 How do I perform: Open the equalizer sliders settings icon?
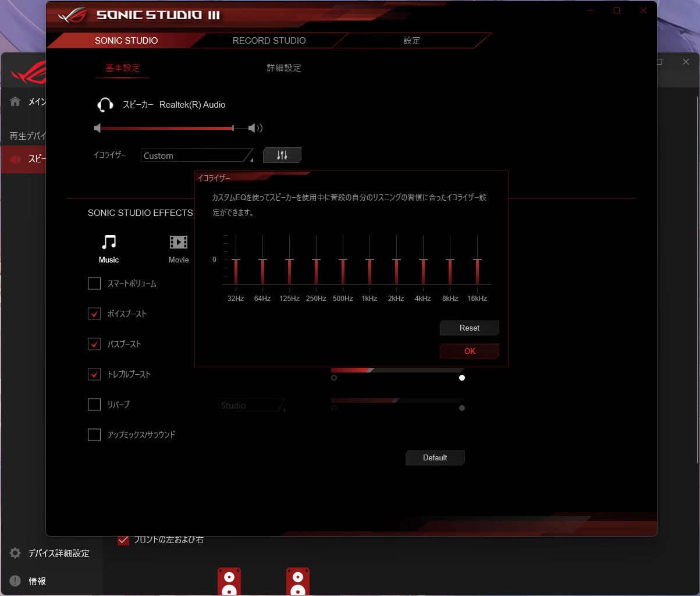(x=282, y=155)
